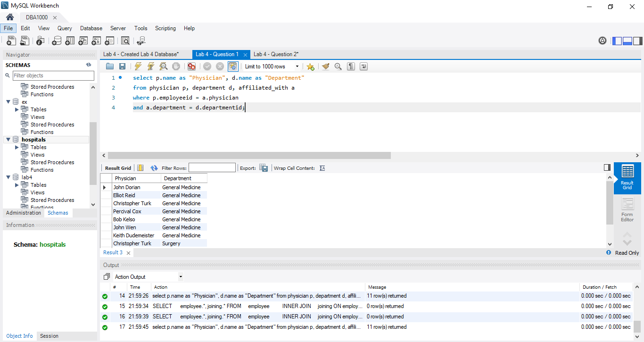This screenshot has width=644, height=342.
Task: Click the beautify query broom icon
Action: coord(325,67)
